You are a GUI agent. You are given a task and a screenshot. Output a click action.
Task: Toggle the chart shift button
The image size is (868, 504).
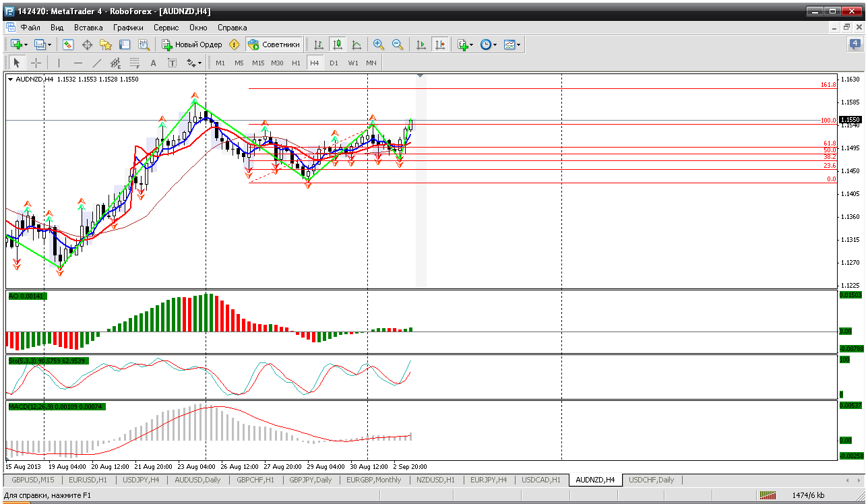(x=439, y=44)
